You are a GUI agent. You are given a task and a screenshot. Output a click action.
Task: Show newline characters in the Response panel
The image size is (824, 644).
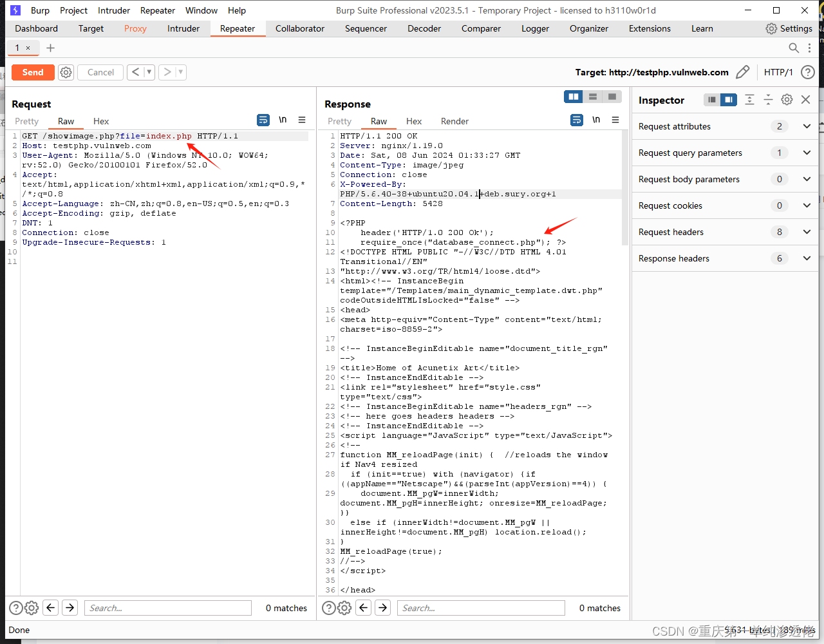coord(596,120)
